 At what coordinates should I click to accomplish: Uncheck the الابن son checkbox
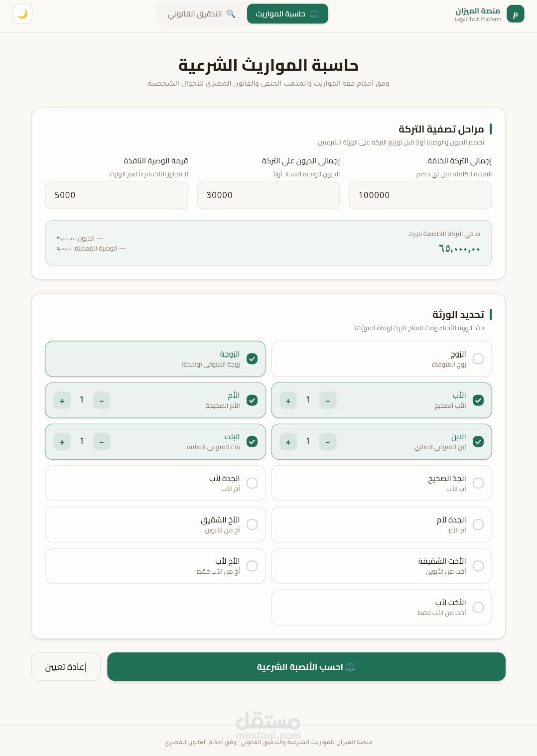tap(478, 441)
